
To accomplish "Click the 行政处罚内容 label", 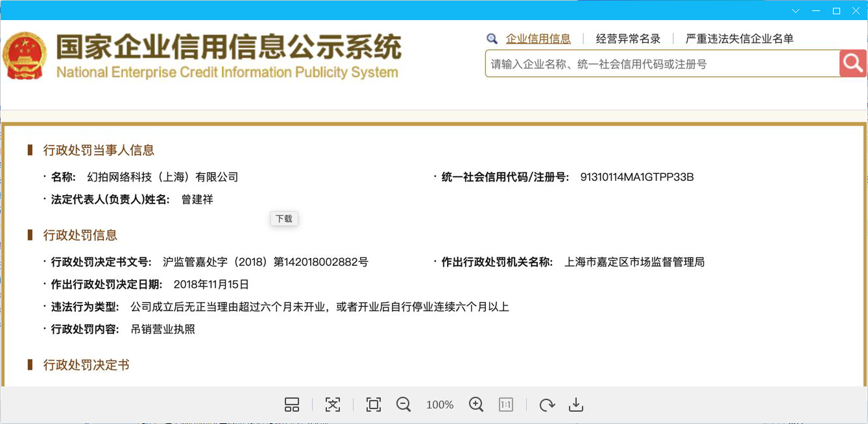I will (86, 329).
